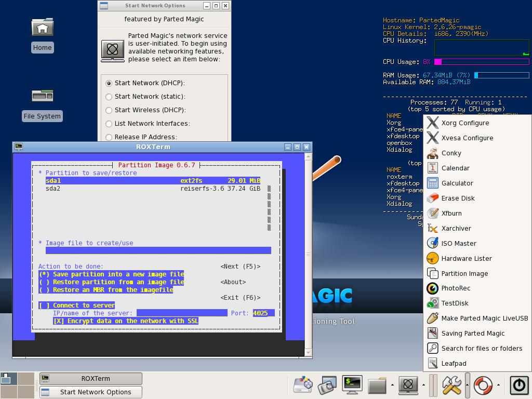
Task: Expand the arrow next to the lifebuoy icon
Action: (x=498, y=385)
